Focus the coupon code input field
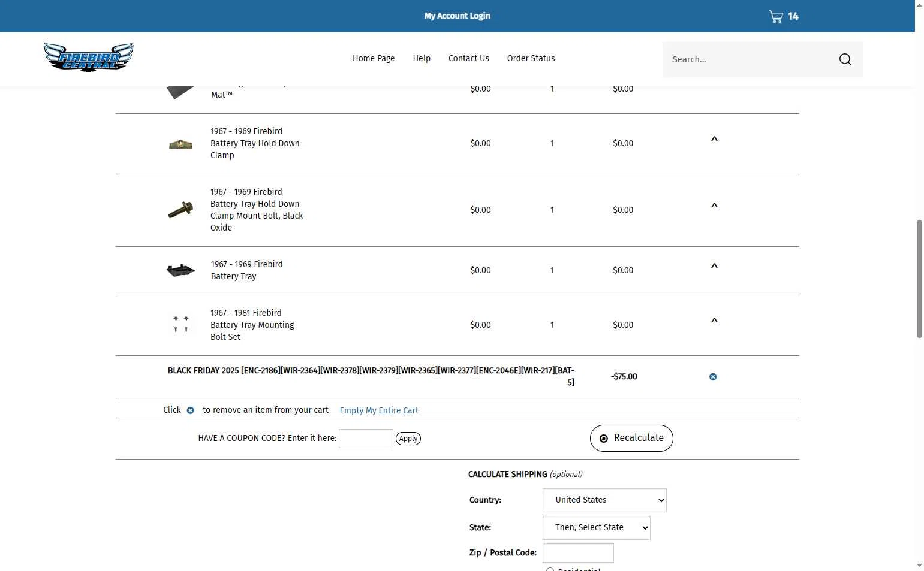Viewport: 924px width, 571px height. (366, 439)
